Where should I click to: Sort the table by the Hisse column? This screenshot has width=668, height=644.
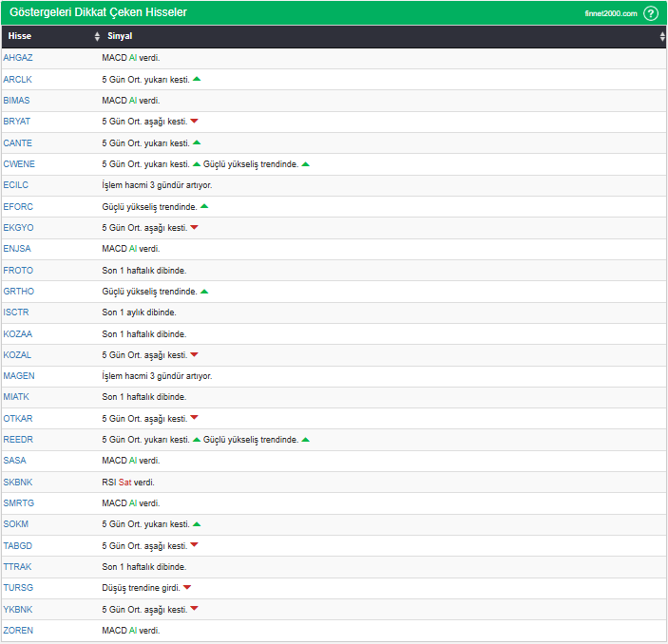coord(97,36)
